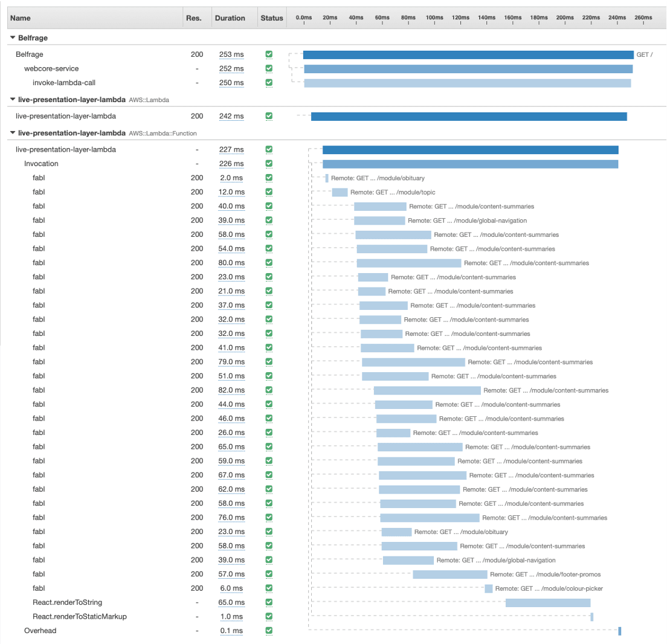Click the status icon on invoke-lambda-call row
This screenshot has width=667, height=644.
tap(269, 83)
